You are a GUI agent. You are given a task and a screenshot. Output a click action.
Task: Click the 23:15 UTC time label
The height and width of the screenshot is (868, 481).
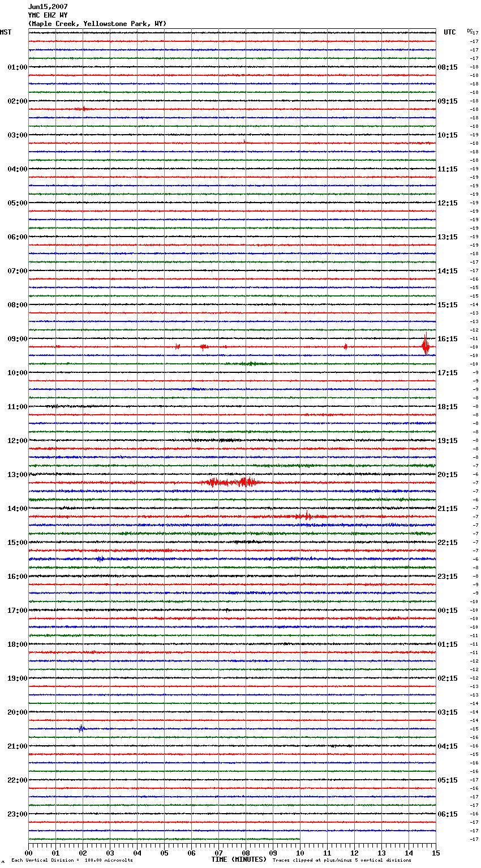coord(448,577)
